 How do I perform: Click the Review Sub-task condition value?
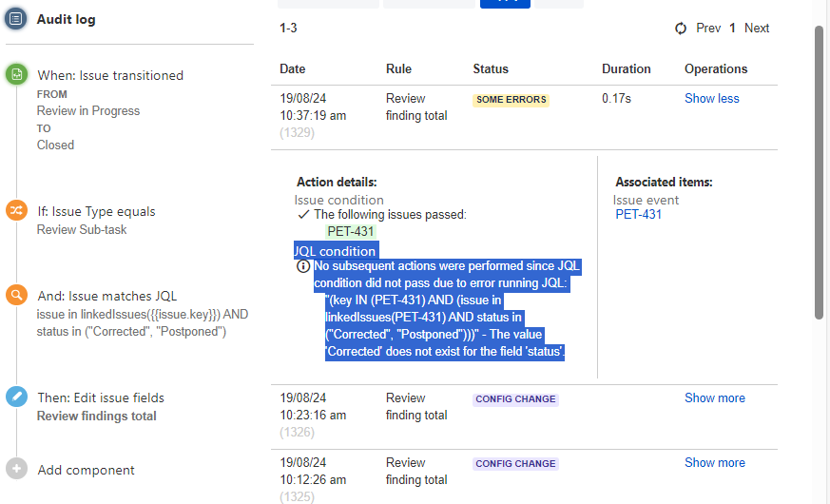click(82, 230)
